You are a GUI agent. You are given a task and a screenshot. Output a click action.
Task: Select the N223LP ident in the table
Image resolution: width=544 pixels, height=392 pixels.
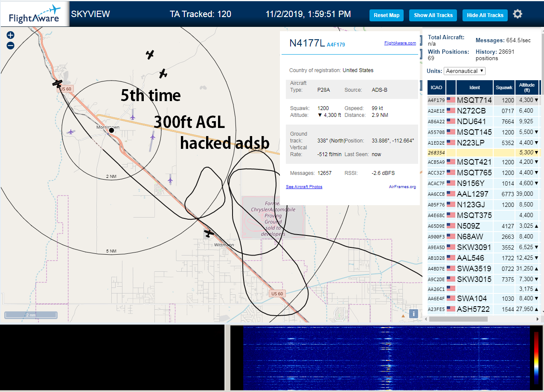[x=471, y=143]
